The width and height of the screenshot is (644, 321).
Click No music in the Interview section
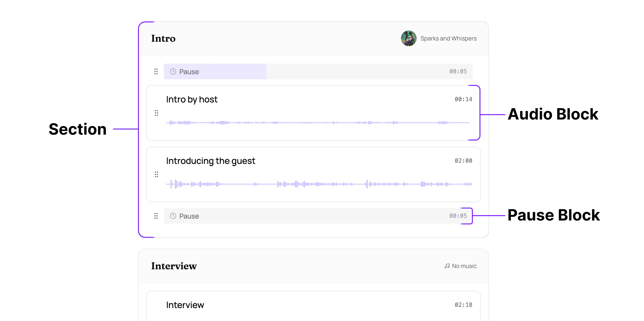[x=464, y=266]
